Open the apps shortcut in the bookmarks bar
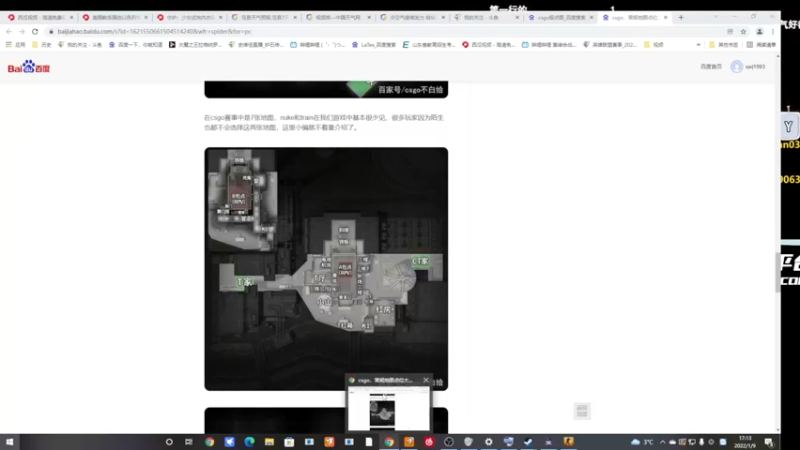 point(15,45)
